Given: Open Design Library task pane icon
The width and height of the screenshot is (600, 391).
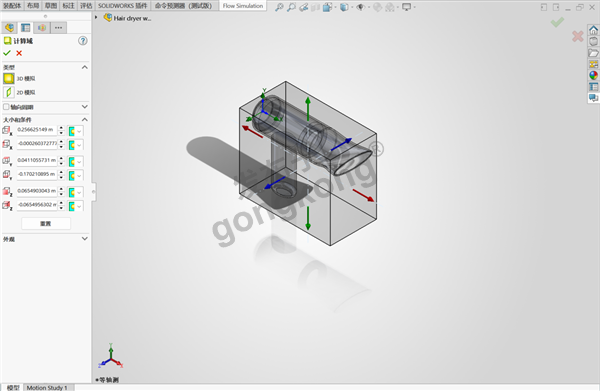Looking at the screenshot, I should tap(593, 41).
